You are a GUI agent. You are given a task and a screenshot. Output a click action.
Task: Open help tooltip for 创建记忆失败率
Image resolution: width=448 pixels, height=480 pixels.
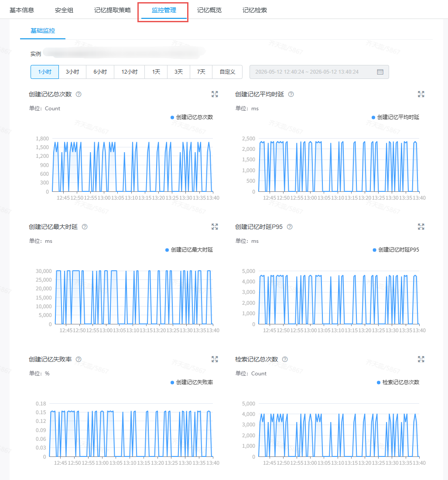click(79, 359)
